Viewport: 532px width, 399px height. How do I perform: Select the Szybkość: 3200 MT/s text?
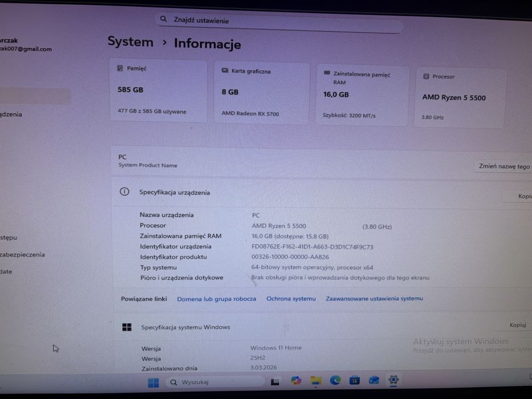pos(349,115)
